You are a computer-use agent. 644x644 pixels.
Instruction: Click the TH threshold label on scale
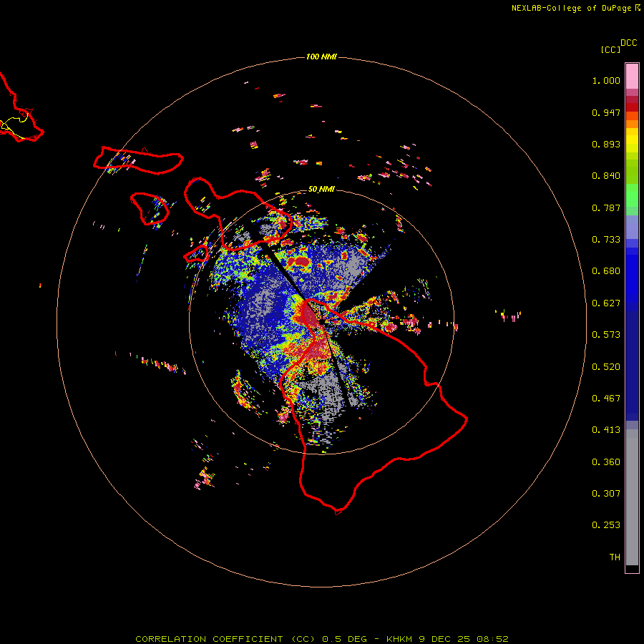[615, 557]
